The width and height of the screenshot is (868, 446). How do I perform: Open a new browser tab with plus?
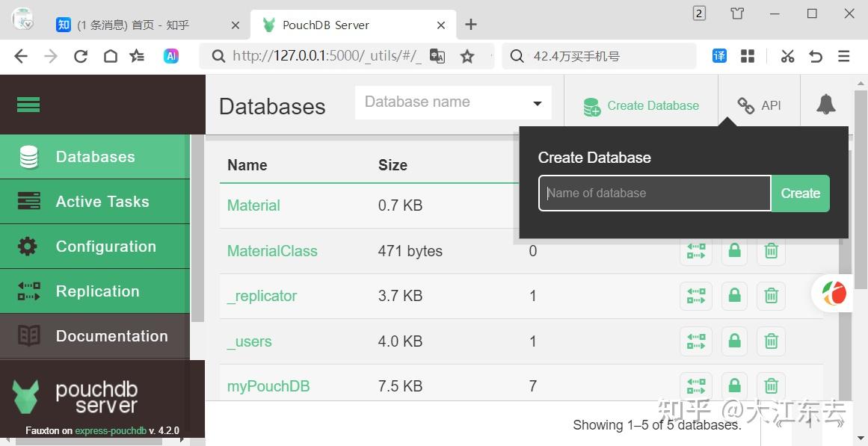(471, 25)
